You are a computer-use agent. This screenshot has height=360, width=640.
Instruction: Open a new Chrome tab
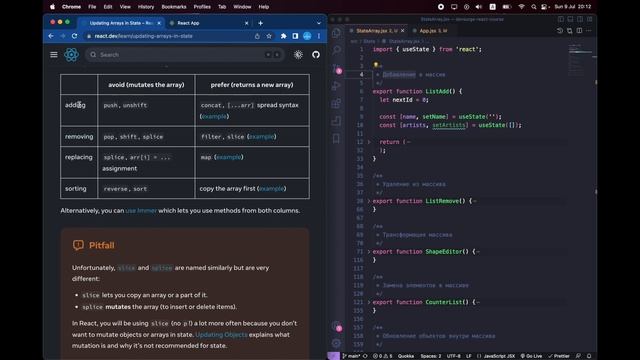point(260,23)
